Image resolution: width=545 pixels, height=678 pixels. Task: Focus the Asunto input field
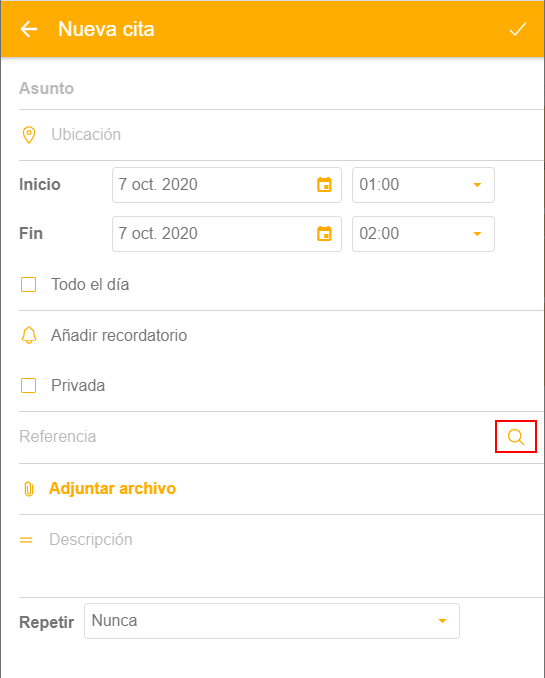click(281, 89)
